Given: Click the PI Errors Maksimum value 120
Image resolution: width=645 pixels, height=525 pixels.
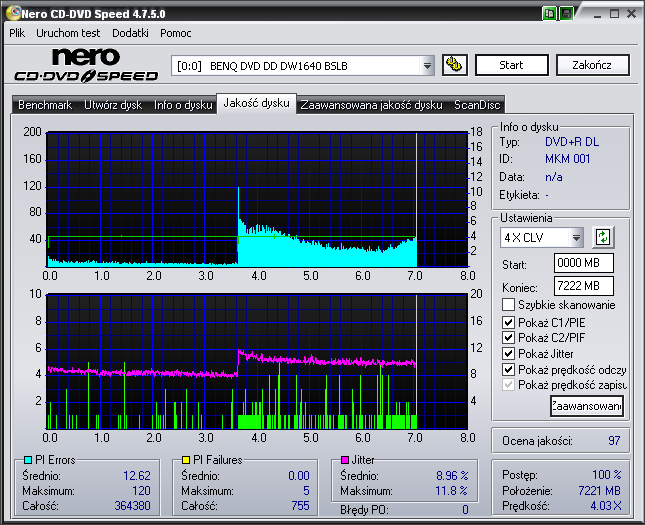Looking at the screenshot, I should coord(141,491).
